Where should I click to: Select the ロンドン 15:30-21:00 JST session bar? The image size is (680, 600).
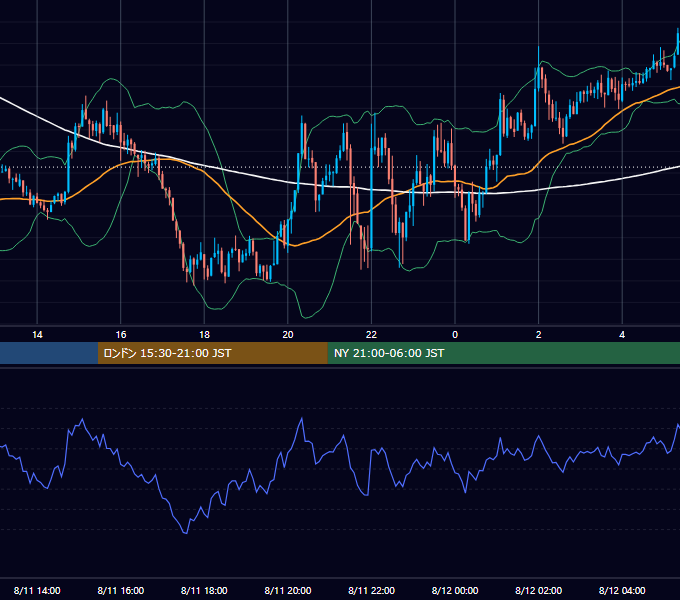coord(212,353)
